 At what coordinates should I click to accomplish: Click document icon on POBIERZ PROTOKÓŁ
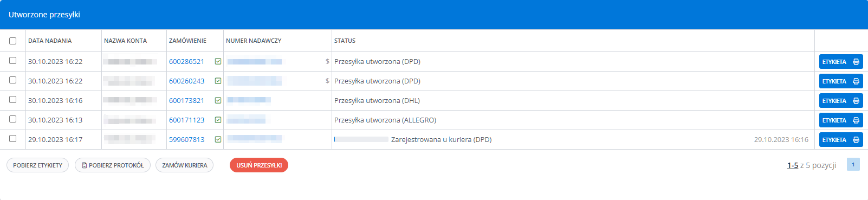pyautogui.click(x=85, y=165)
